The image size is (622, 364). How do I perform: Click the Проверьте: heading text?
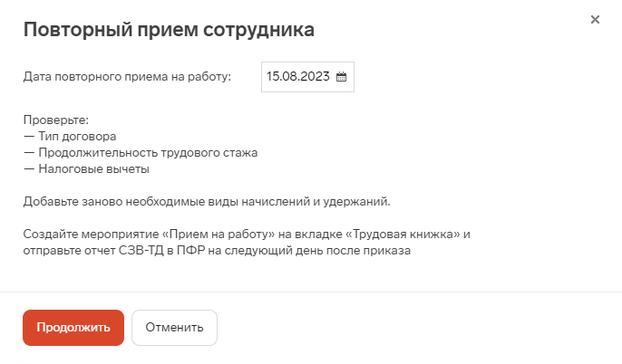pos(56,120)
